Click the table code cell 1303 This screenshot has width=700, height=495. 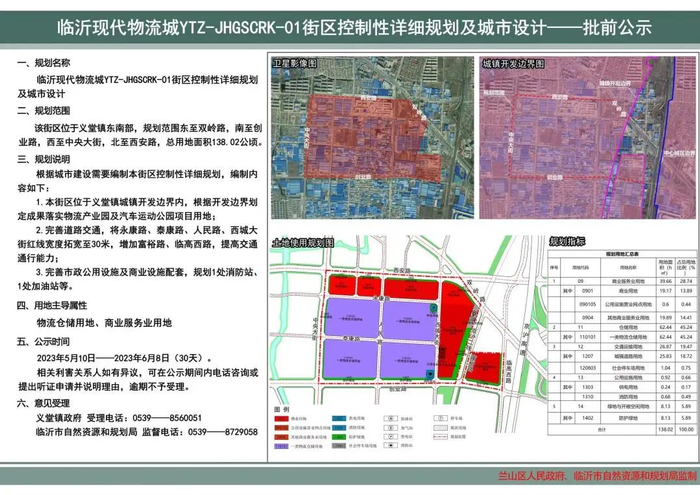[588, 387]
